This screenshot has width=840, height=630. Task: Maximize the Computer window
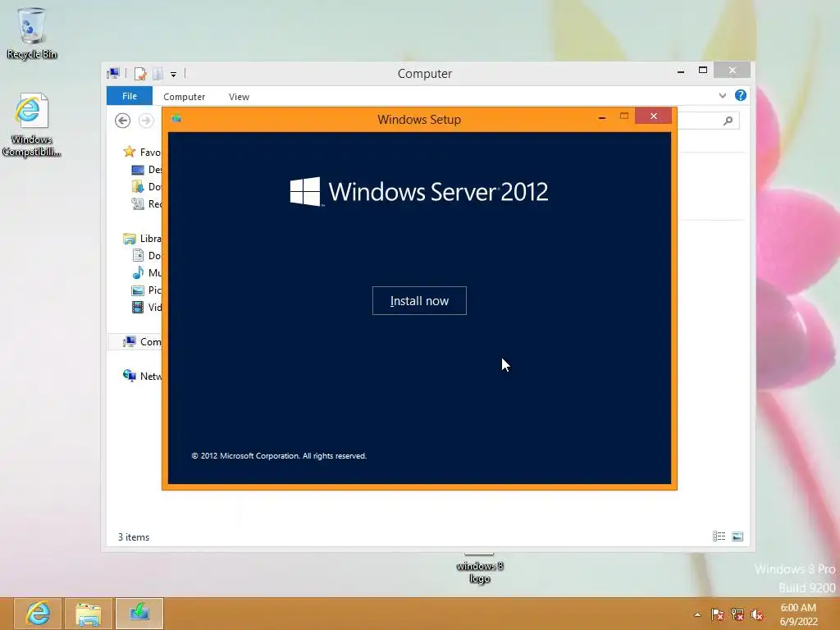pos(703,71)
